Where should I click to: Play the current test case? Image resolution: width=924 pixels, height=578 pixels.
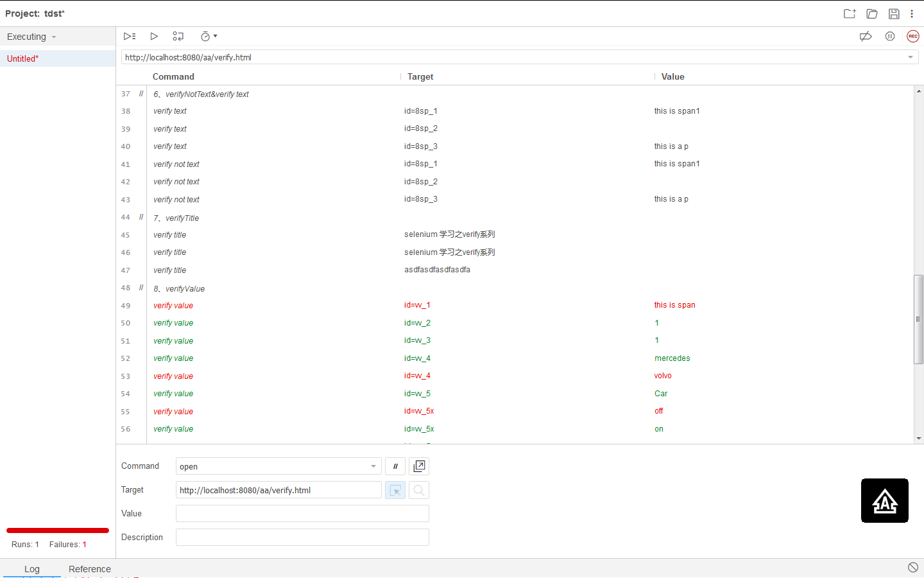154,36
